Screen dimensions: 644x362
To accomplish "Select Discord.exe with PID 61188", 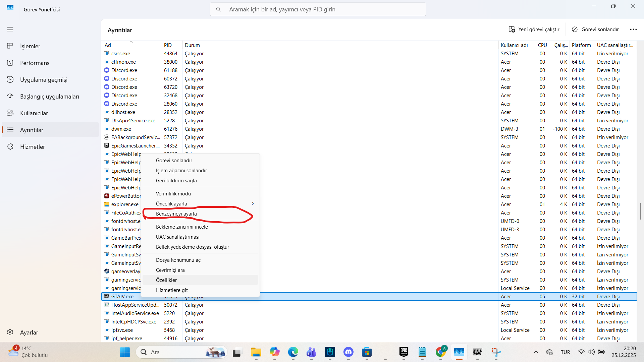I will [x=369, y=70].
